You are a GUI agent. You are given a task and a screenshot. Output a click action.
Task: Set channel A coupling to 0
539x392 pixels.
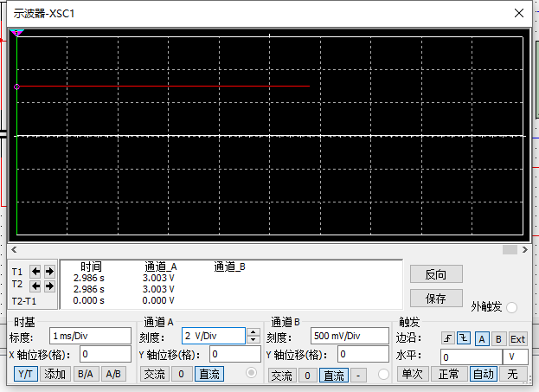click(x=181, y=374)
